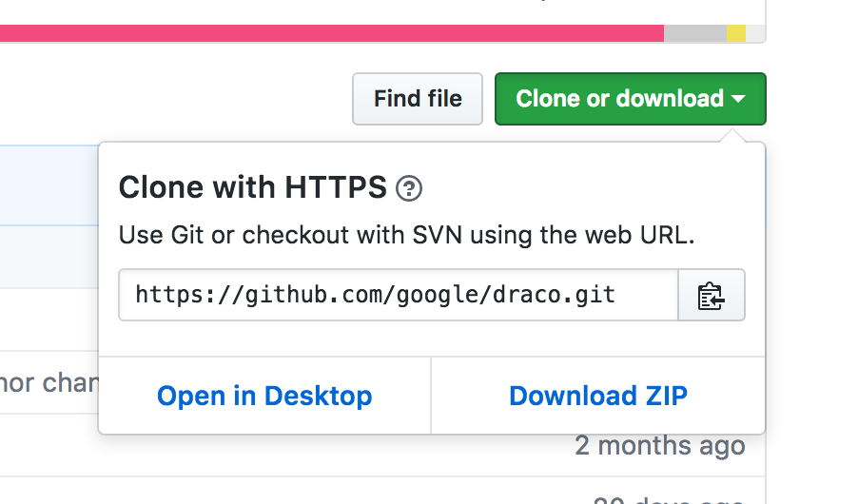Click the Open in Desktop link

pos(264,396)
